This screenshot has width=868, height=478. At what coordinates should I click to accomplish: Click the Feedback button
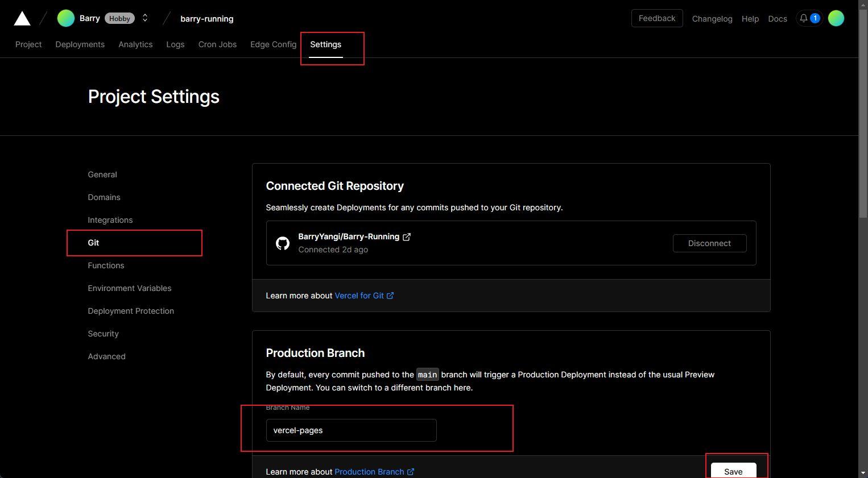[657, 18]
